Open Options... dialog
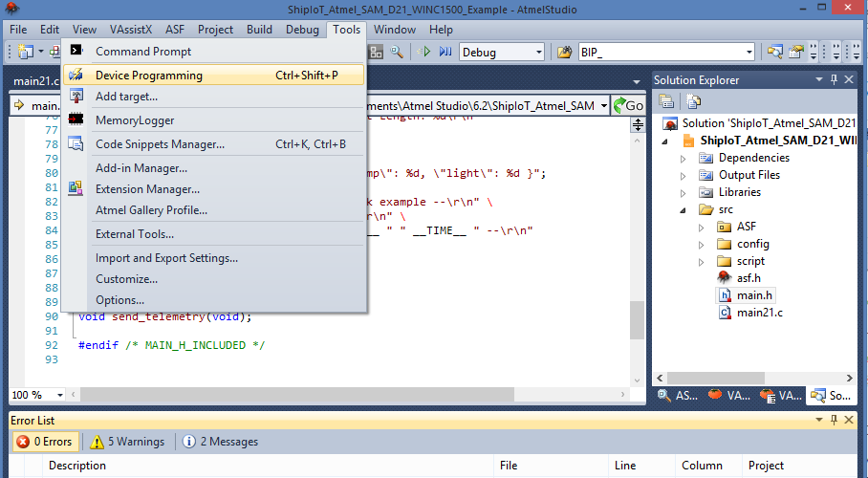The image size is (868, 478). 214,299
